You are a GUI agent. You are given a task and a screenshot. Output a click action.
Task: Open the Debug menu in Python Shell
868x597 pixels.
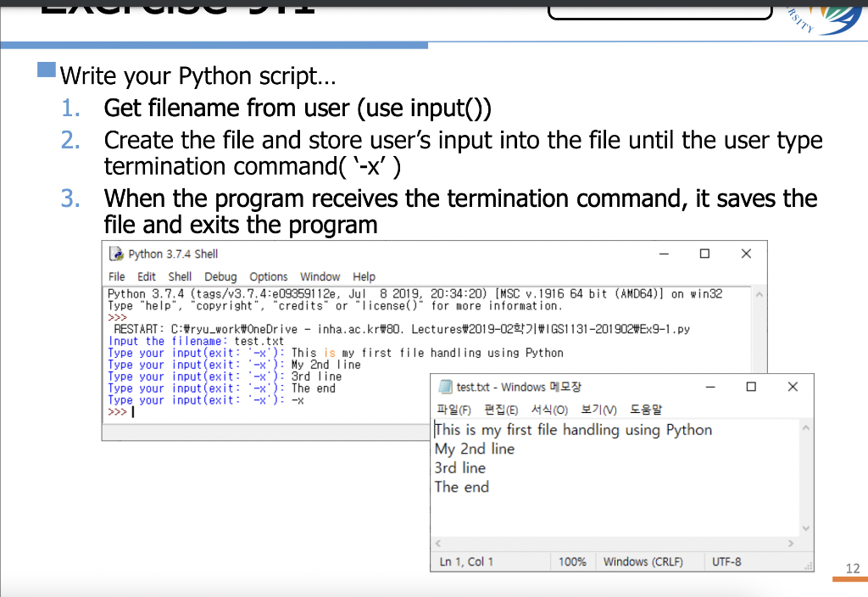point(220,276)
